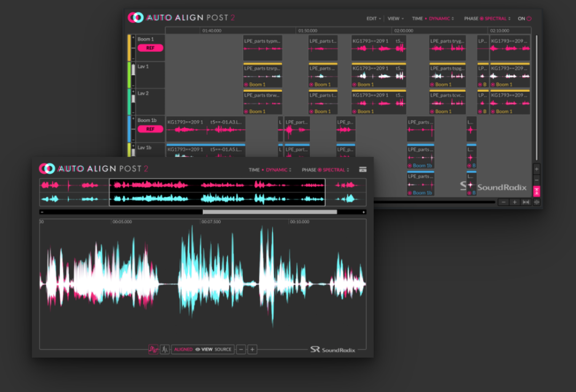Click the horizontal fit-to-width icon
The width and height of the screenshot is (576, 392).
tap(526, 202)
